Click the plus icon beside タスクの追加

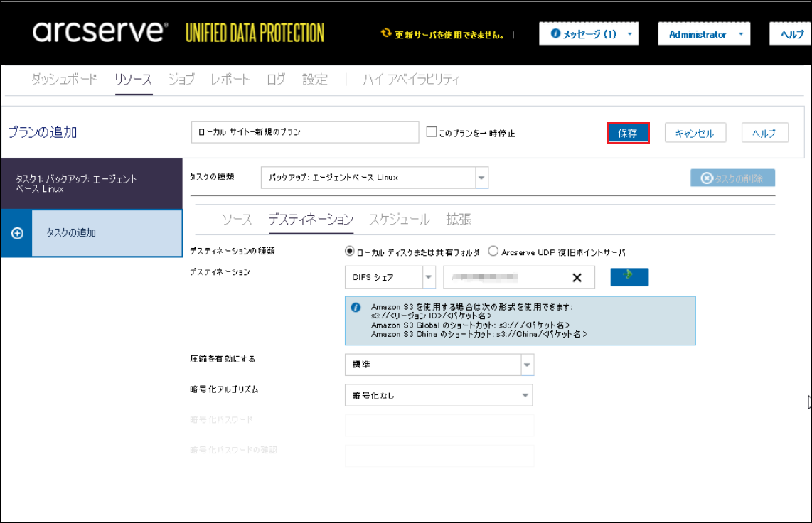[x=17, y=233]
